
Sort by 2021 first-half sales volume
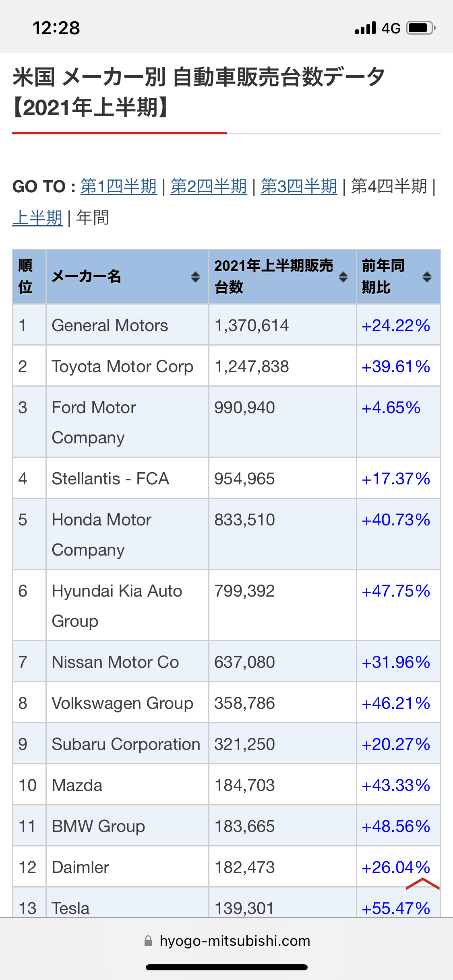(x=343, y=277)
